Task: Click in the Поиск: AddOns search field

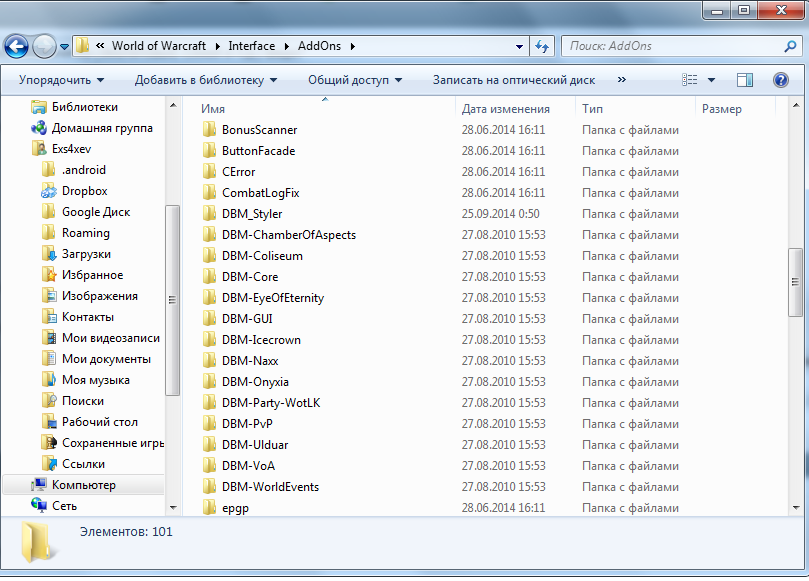Action: [671, 46]
